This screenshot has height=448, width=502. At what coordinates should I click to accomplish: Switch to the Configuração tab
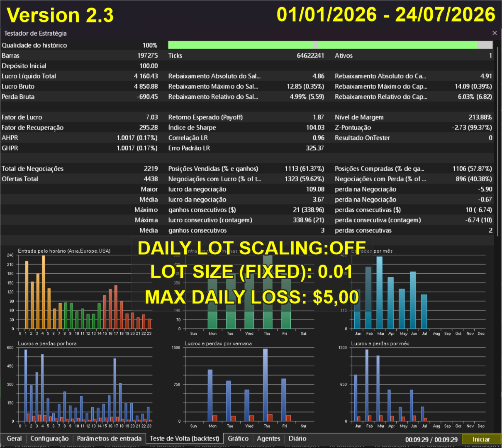pyautogui.click(x=49, y=438)
